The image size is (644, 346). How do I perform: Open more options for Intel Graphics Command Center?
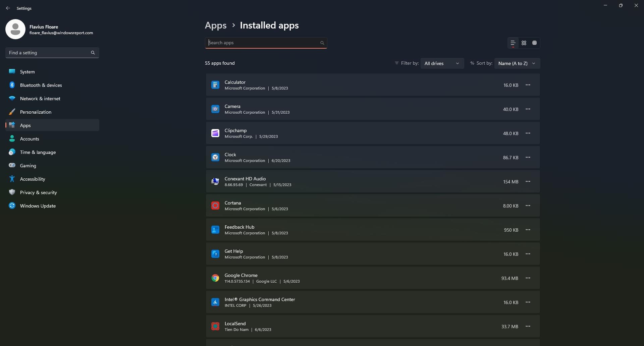coord(528,302)
